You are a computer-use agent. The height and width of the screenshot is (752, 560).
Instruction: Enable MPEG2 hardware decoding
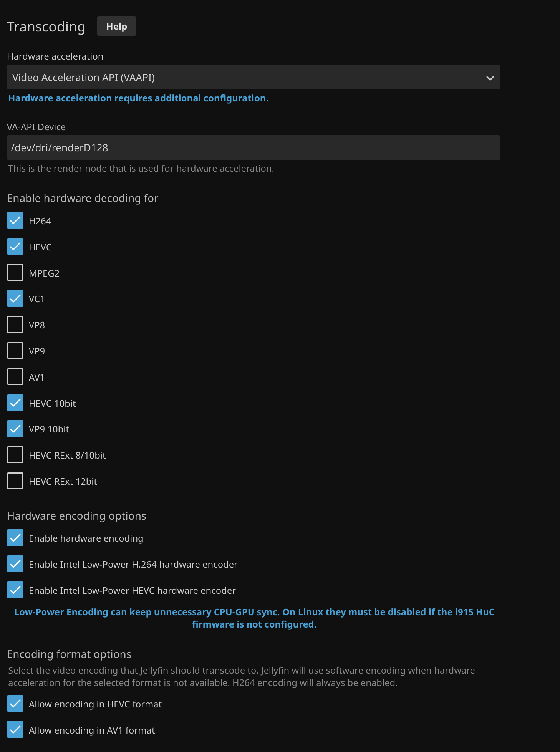point(15,273)
